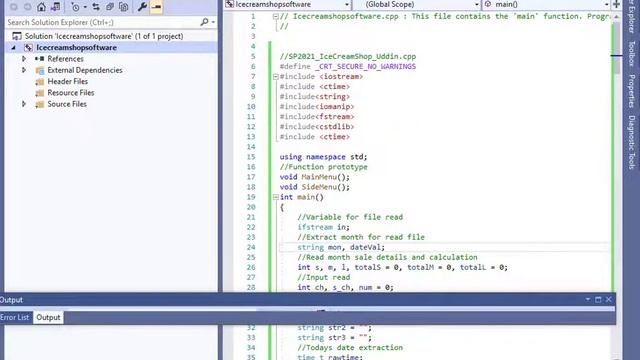Screen dimensions: 640x360
Task: Click '#include <iostream>' on line 7
Action: click(321, 77)
